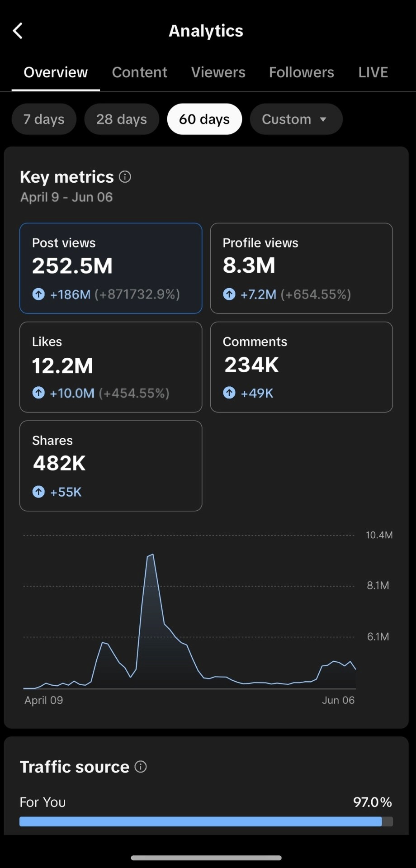Open the Followers tab
This screenshot has width=416, height=868.
[302, 72]
